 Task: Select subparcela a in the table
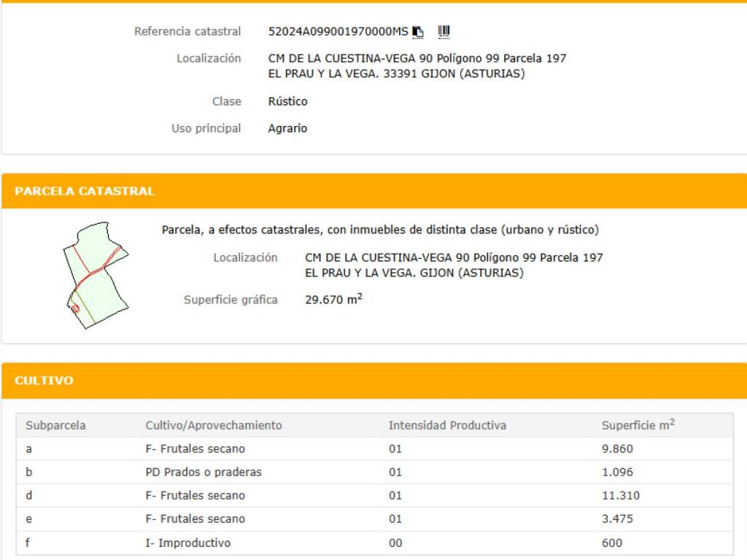click(29, 448)
